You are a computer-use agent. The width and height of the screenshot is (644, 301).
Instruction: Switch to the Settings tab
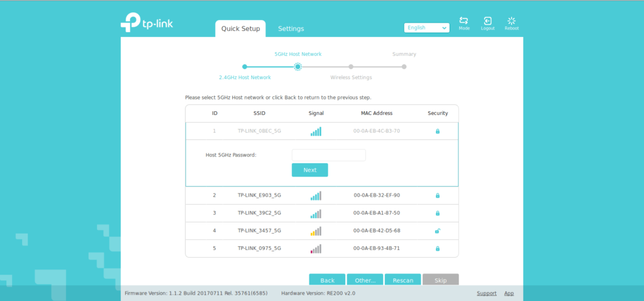pyautogui.click(x=291, y=29)
